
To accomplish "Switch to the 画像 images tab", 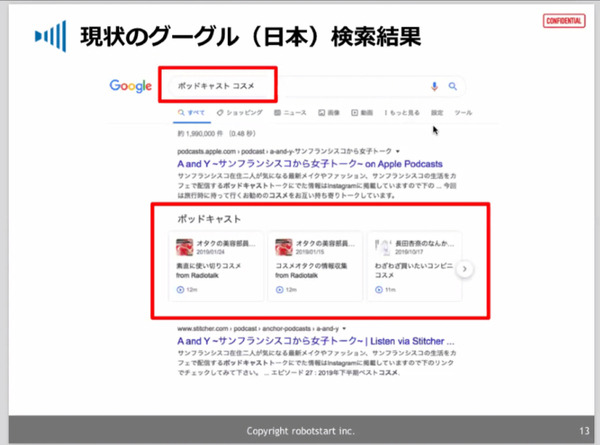I will (x=329, y=114).
